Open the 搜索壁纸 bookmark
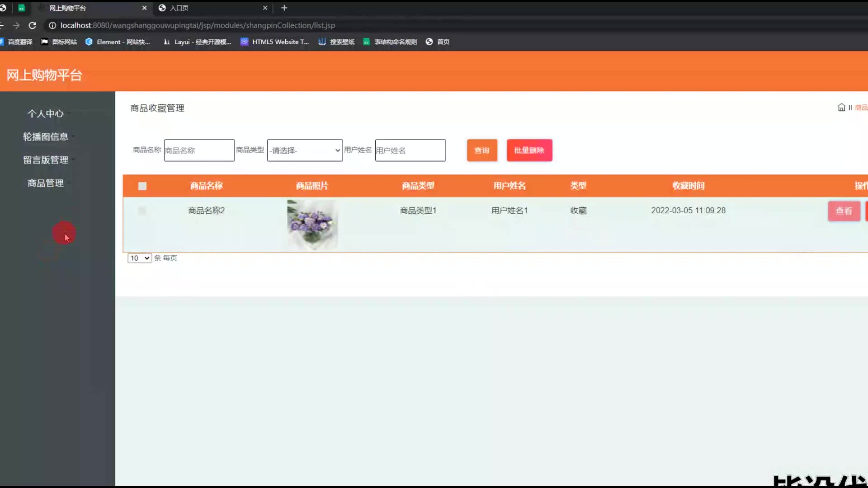The image size is (868, 488). pos(337,42)
